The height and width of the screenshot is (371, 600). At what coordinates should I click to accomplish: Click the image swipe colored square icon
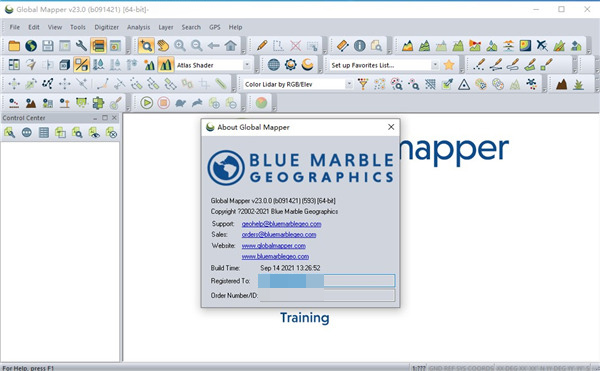point(525,46)
